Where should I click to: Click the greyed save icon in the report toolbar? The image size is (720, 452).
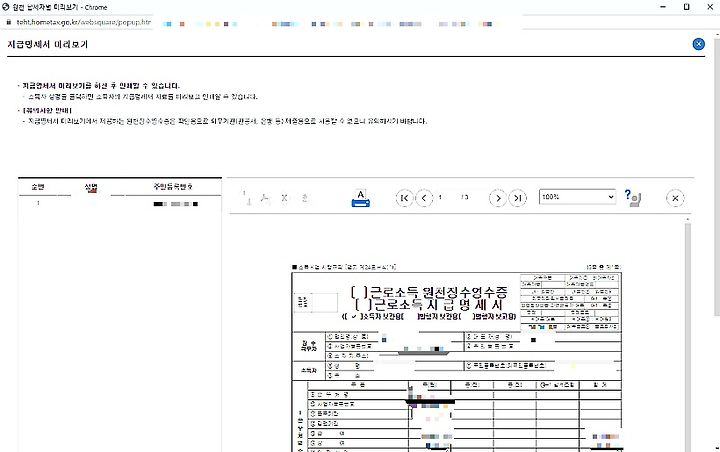pos(247,198)
